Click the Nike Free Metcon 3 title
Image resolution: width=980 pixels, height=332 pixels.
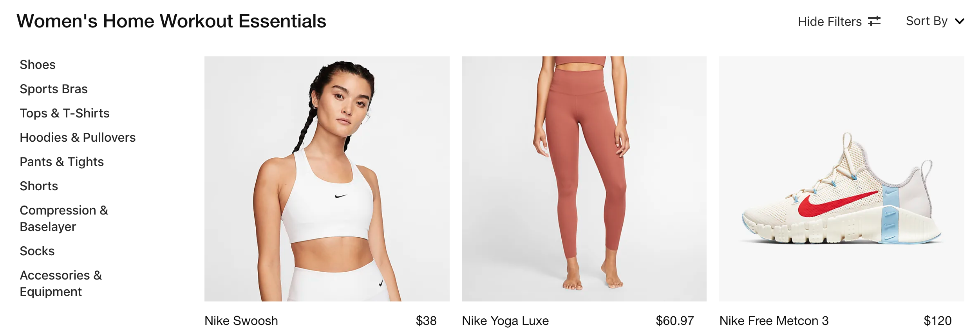[x=774, y=321]
